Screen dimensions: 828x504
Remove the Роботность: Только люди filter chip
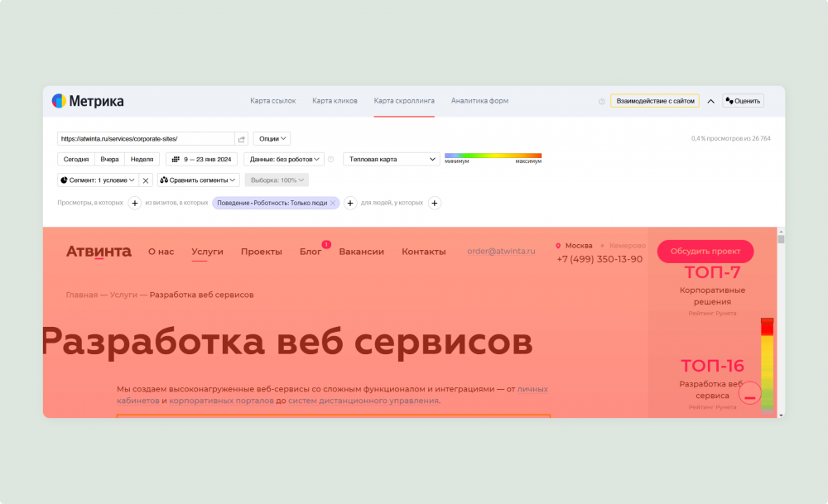(333, 204)
